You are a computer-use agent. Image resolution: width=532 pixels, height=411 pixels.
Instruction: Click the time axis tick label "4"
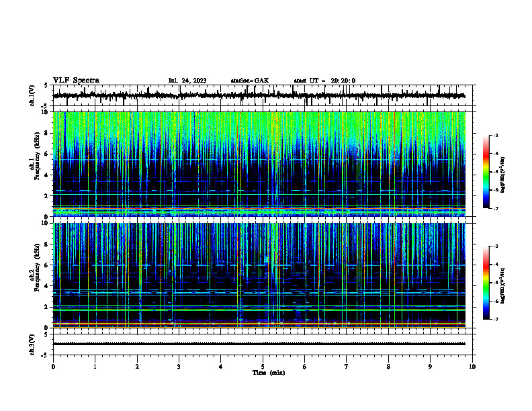[x=221, y=367]
